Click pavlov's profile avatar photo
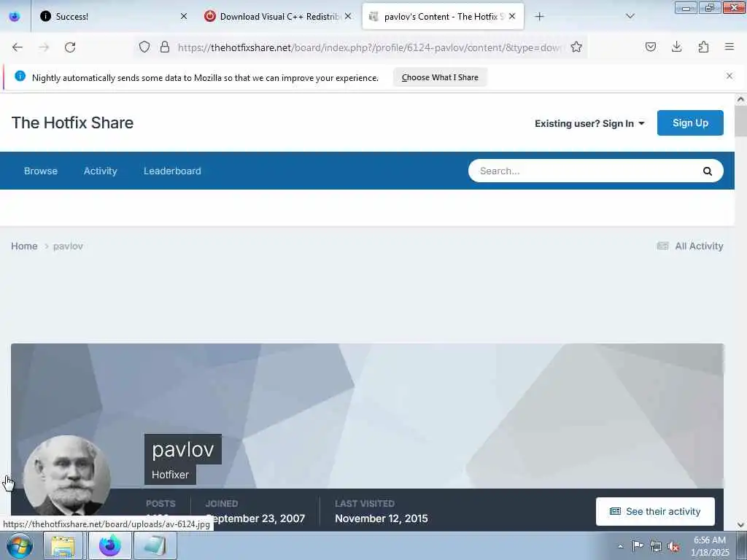747x560 pixels. 66,476
